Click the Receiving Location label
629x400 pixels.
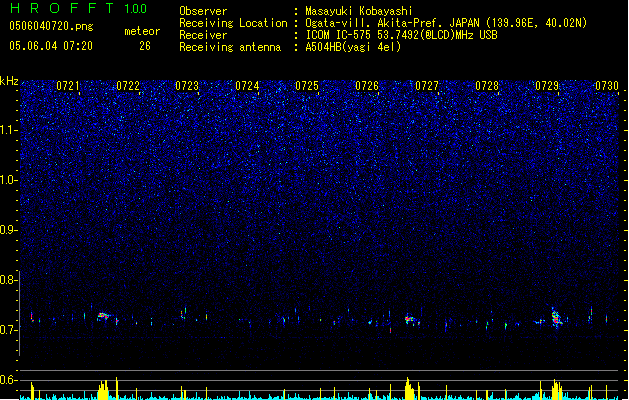233,23
